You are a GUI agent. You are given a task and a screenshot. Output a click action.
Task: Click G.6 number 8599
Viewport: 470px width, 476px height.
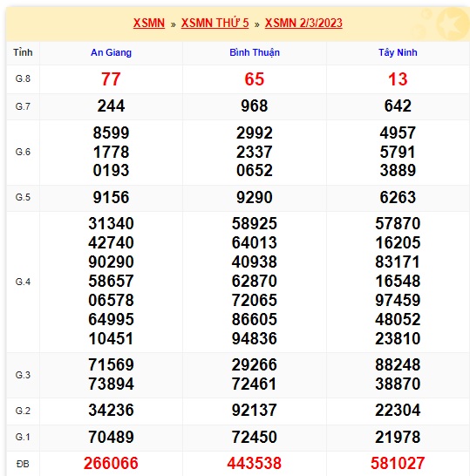coord(111,133)
